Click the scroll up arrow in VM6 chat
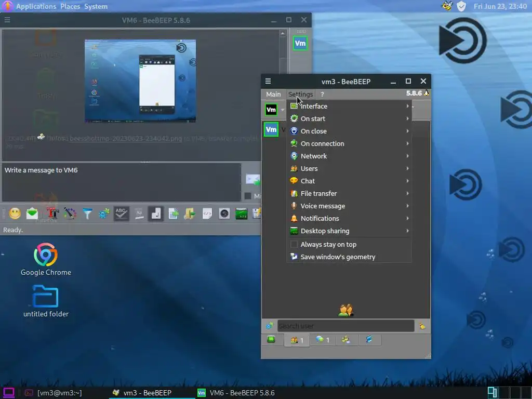Screen dimensions: 532x399 pos(283,33)
